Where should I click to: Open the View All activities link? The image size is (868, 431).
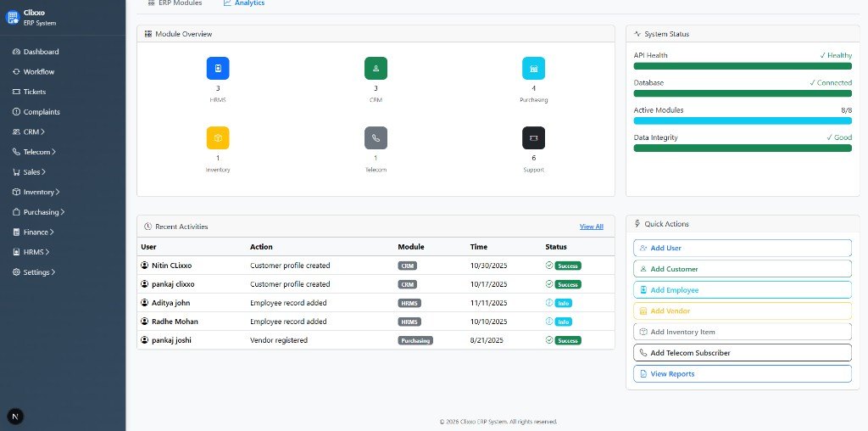(x=591, y=227)
